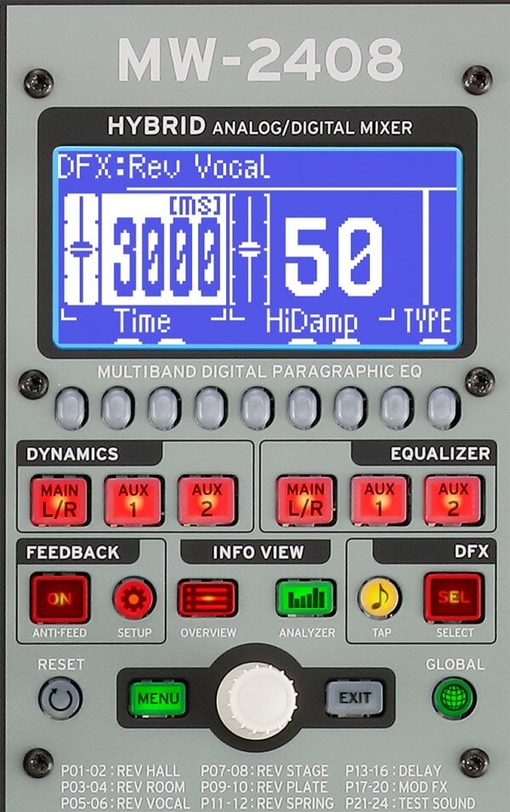The width and height of the screenshot is (510, 812).
Task: Toggle the Anti-Feed ON button
Action: pyautogui.click(x=59, y=598)
